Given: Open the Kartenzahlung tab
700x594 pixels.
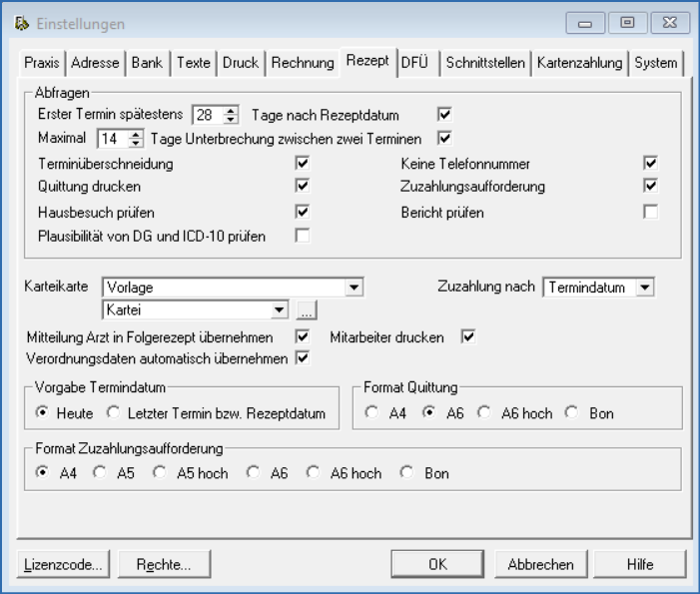Looking at the screenshot, I should pyautogui.click(x=579, y=63).
